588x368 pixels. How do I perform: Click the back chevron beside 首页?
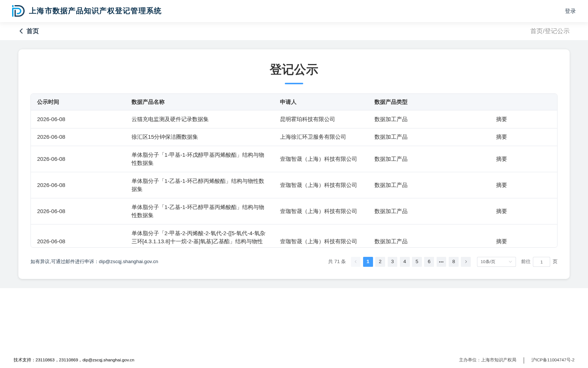[21, 31]
